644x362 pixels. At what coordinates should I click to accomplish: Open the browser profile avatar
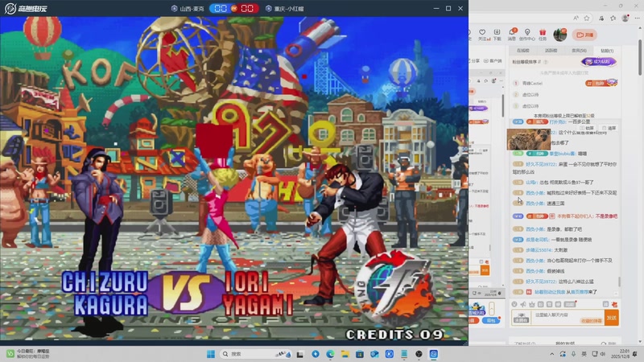[625, 18]
